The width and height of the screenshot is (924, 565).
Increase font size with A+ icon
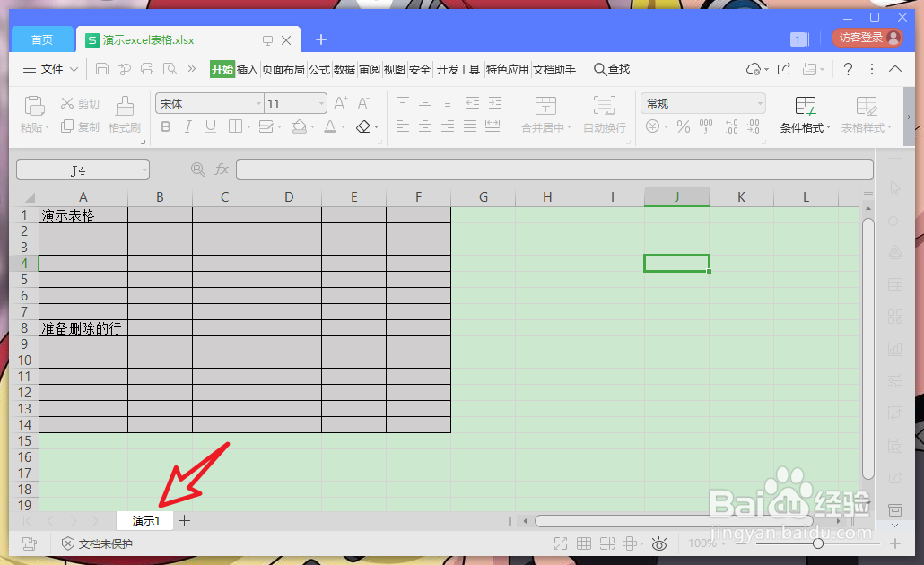point(341,104)
